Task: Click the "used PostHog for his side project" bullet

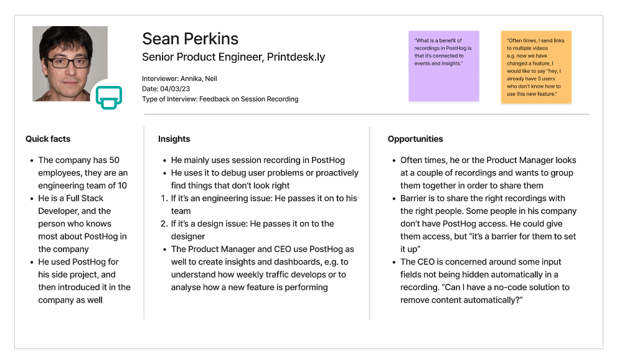Action: point(83,281)
